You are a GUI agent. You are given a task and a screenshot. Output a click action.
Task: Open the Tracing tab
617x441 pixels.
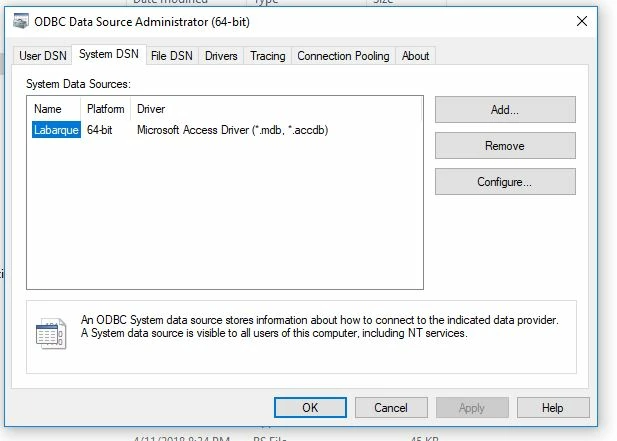pyautogui.click(x=268, y=56)
